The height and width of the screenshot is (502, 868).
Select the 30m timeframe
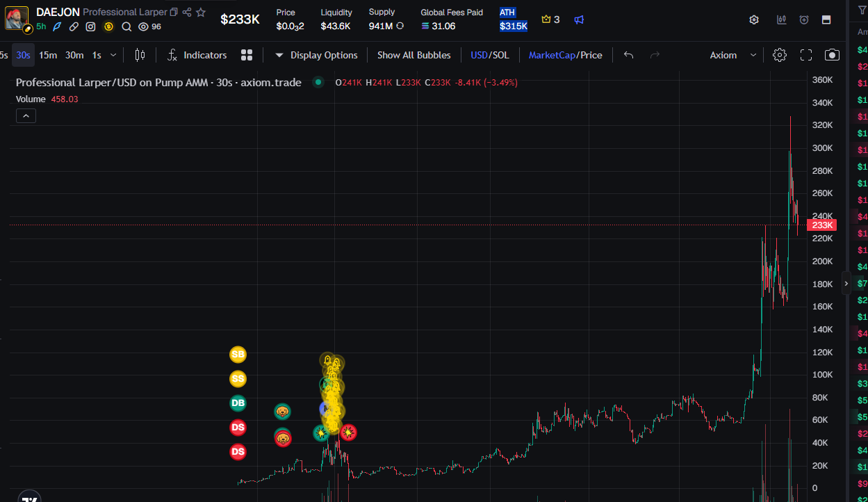pyautogui.click(x=74, y=55)
